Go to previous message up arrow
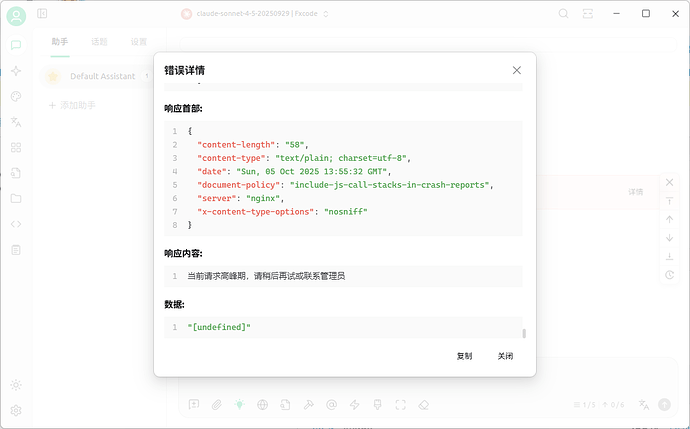The height and width of the screenshot is (429, 690). pyautogui.click(x=669, y=219)
